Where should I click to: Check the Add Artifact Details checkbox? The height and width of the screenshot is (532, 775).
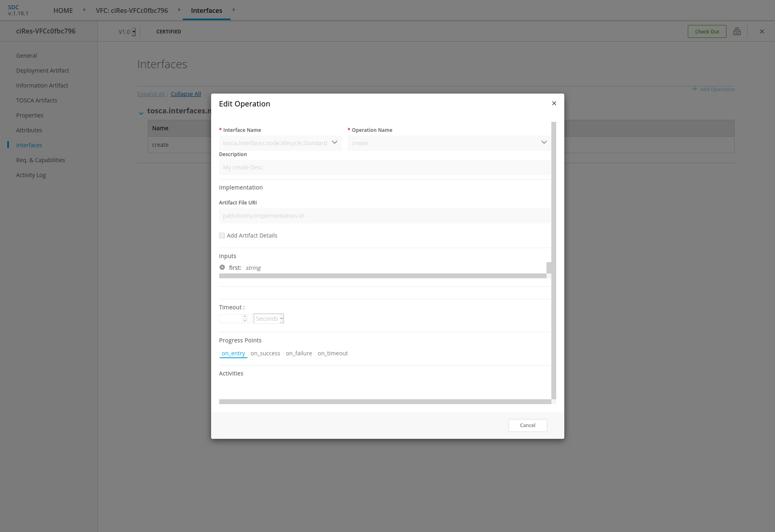(222, 236)
